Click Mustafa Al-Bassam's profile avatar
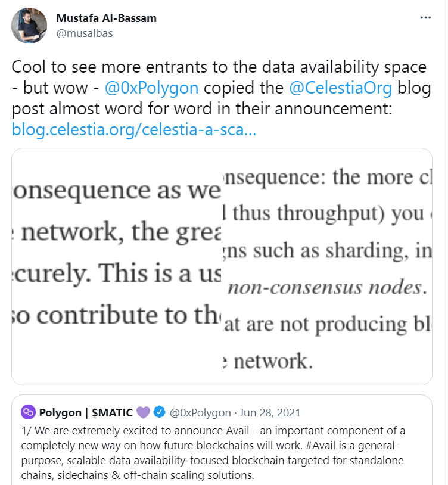This screenshot has width=448, height=485. (x=29, y=26)
